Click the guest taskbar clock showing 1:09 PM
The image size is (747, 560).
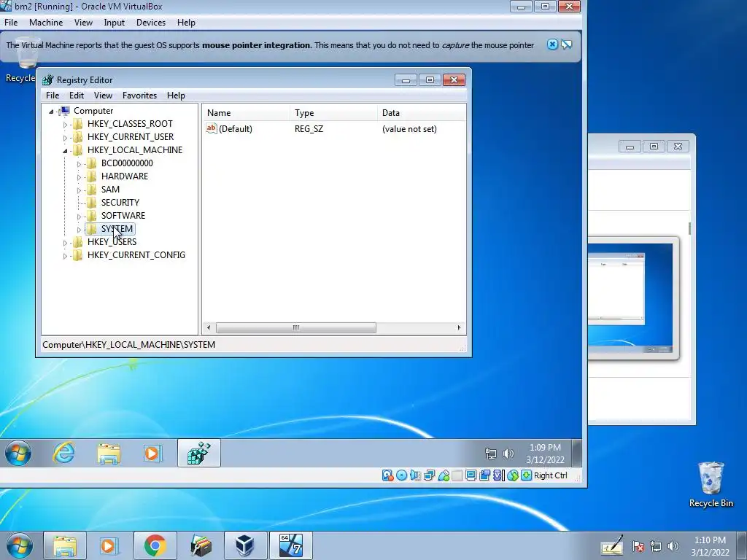point(545,454)
